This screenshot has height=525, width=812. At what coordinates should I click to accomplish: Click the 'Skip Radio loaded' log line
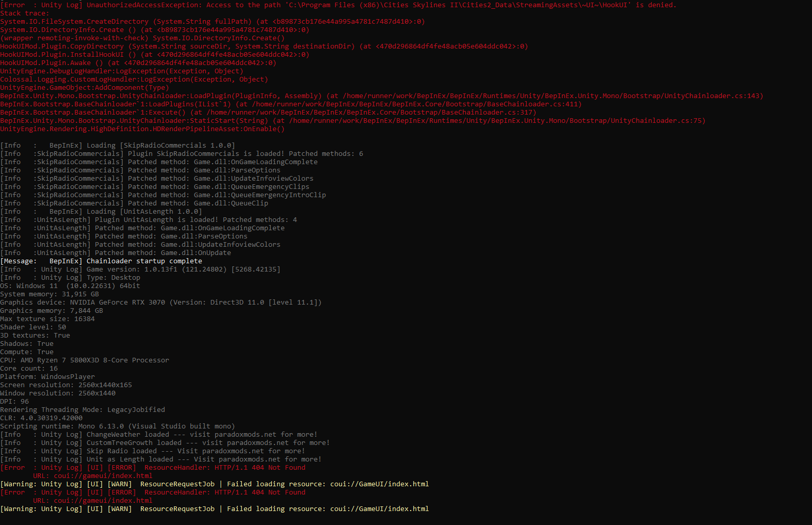[153, 451]
